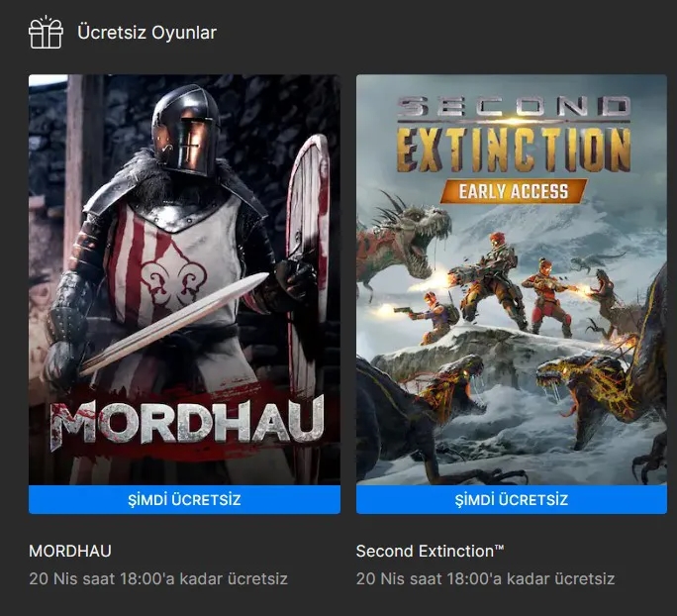The width and height of the screenshot is (677, 616).
Task: Click MORDHAU's 20 Nis free-until date text
Action: pyautogui.click(x=158, y=578)
